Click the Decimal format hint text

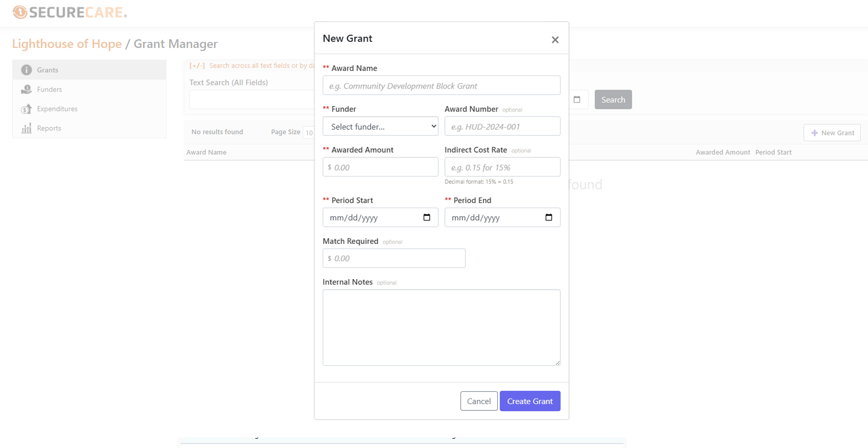[479, 182]
